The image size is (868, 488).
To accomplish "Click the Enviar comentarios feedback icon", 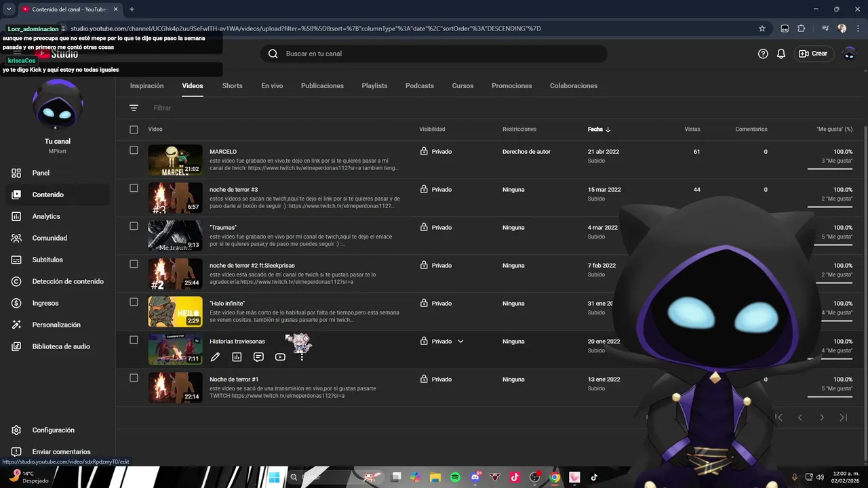I will point(17,452).
